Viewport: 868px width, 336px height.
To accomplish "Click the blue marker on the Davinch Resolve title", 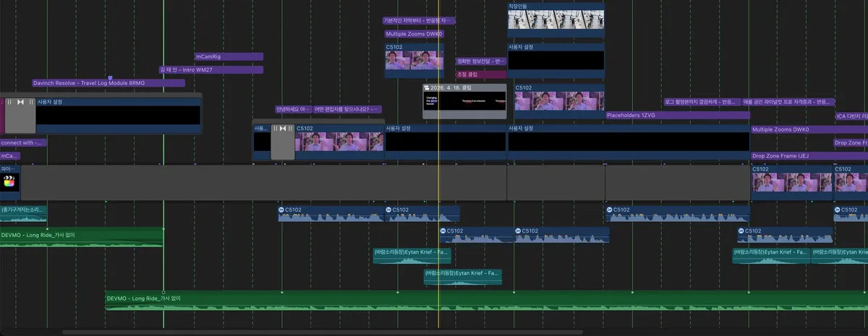I will 110,77.
